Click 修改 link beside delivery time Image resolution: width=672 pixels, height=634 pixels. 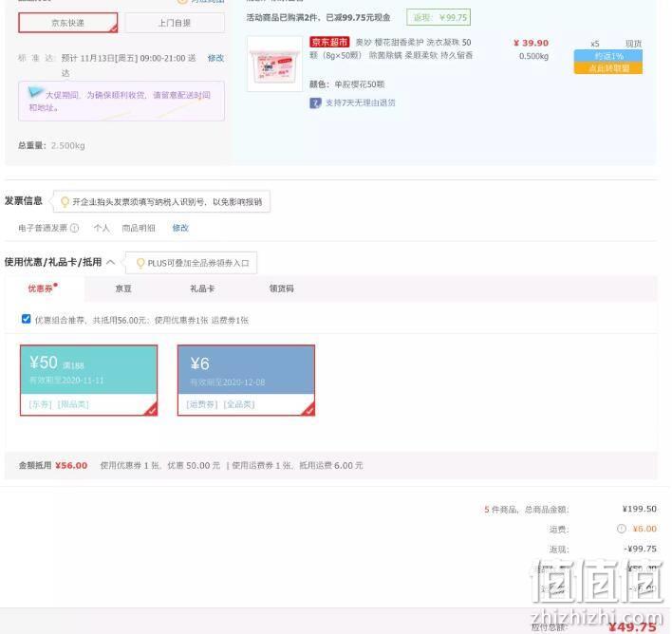[215, 58]
